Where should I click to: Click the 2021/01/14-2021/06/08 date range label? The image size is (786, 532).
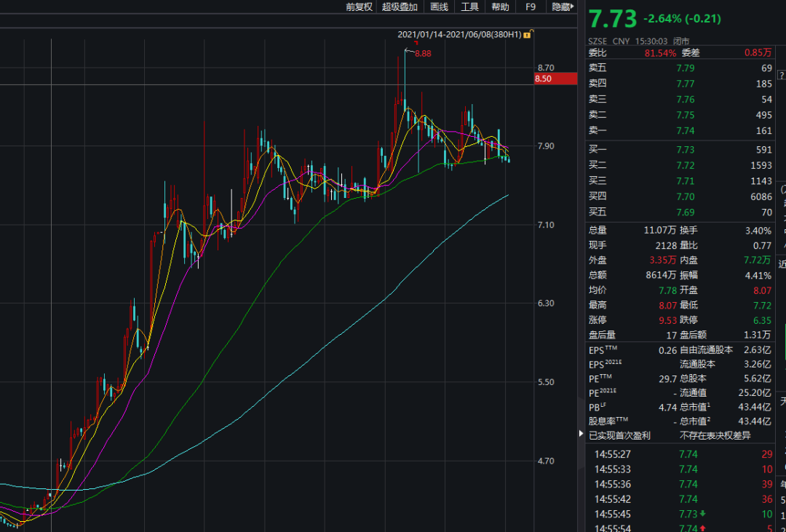click(459, 34)
